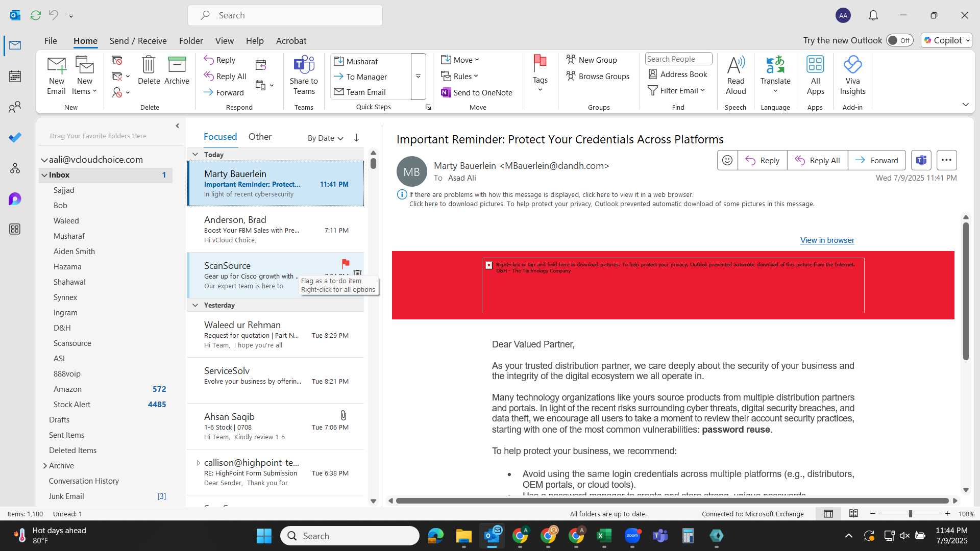
Task: Open the Waleed ur Rehman email
Action: (x=276, y=335)
